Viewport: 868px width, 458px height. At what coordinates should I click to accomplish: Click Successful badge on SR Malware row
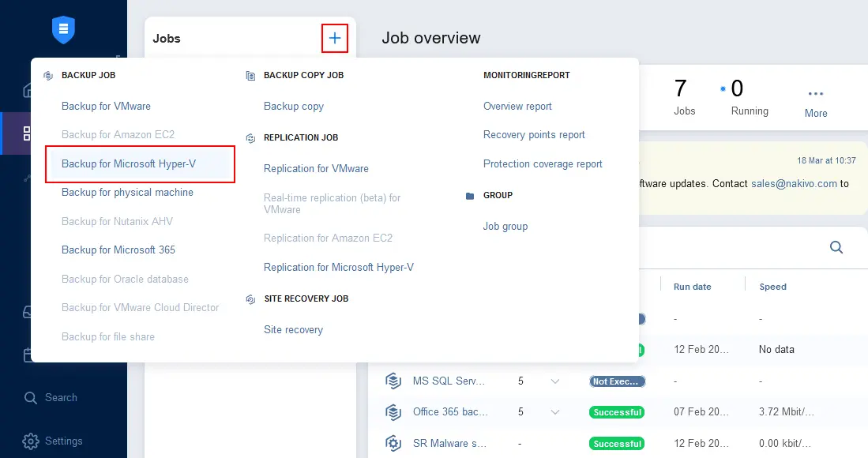pos(617,444)
